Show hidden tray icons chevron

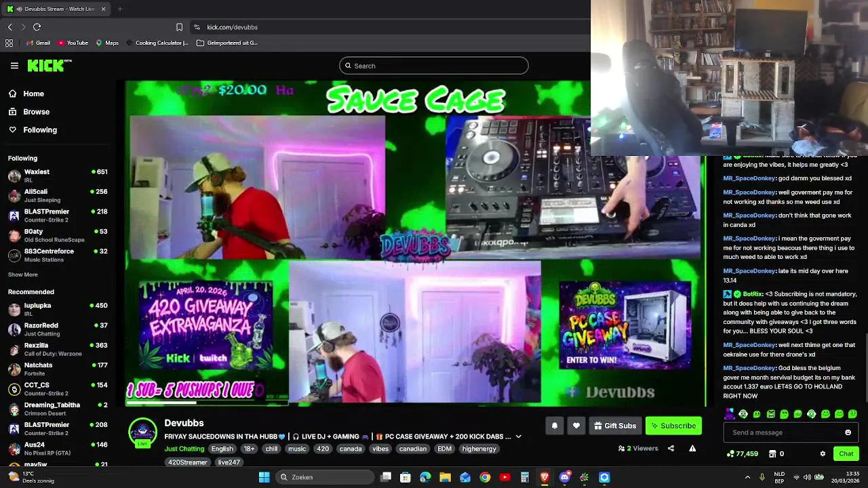pos(747,477)
